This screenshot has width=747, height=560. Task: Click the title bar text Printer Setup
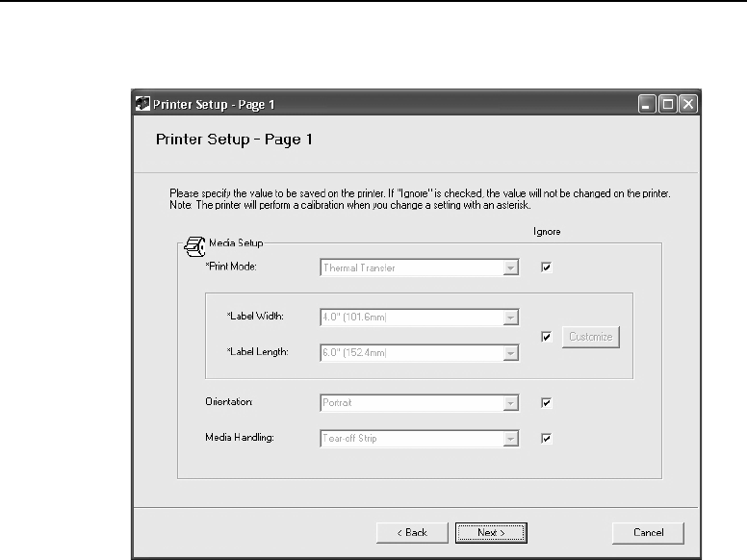[x=214, y=104]
